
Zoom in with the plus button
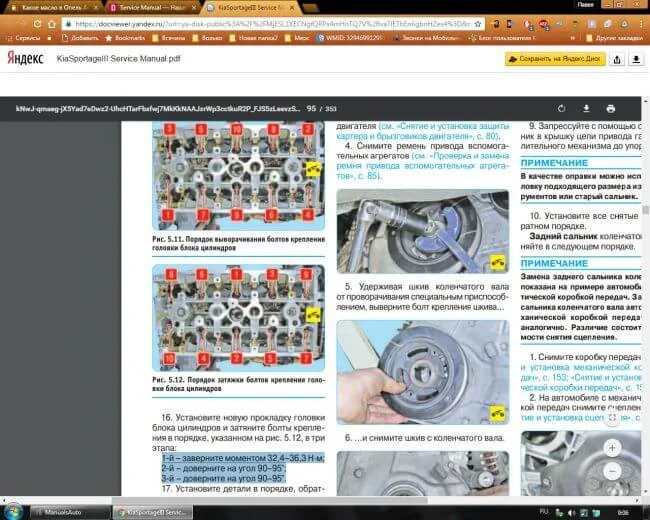pyautogui.click(x=612, y=448)
